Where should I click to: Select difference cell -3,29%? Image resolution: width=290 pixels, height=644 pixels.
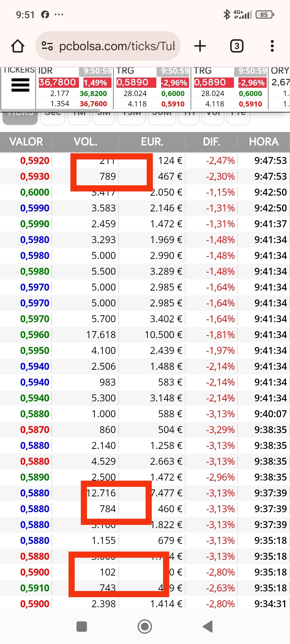click(220, 430)
